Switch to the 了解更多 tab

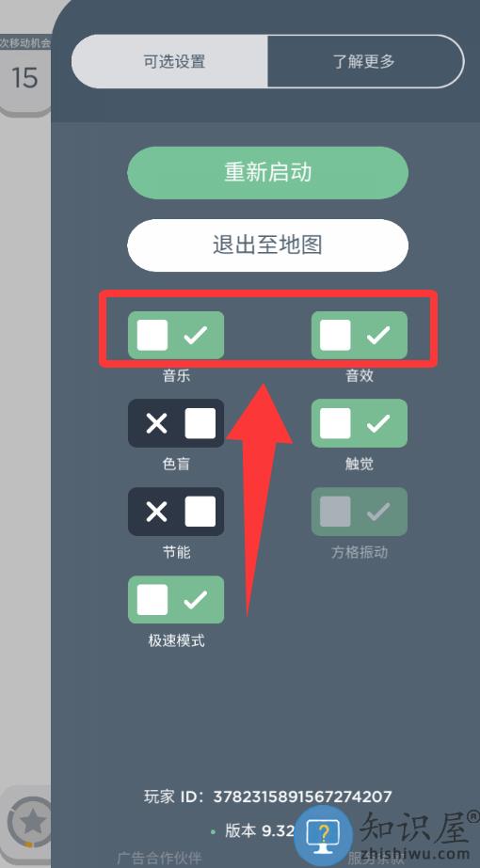click(x=365, y=61)
